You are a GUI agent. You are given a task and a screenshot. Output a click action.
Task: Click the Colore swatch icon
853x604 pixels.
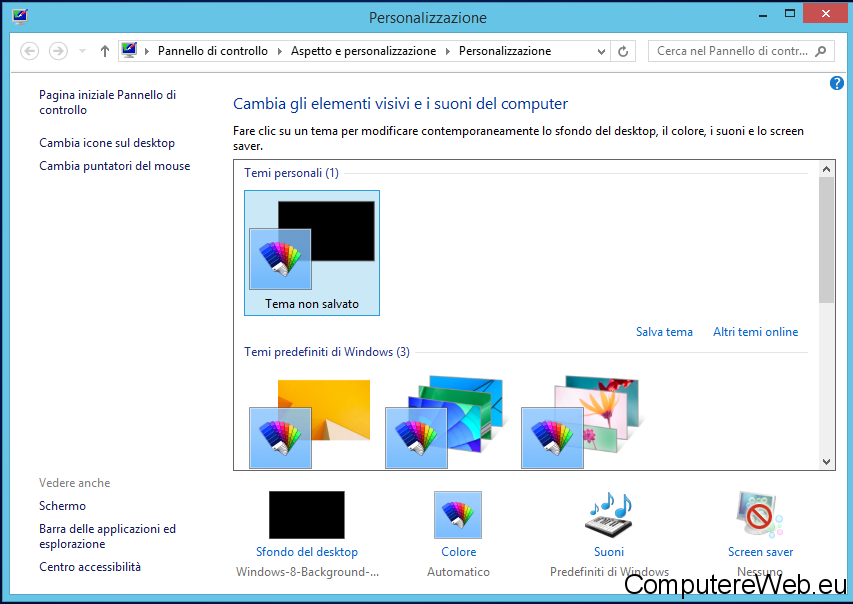pos(458,515)
